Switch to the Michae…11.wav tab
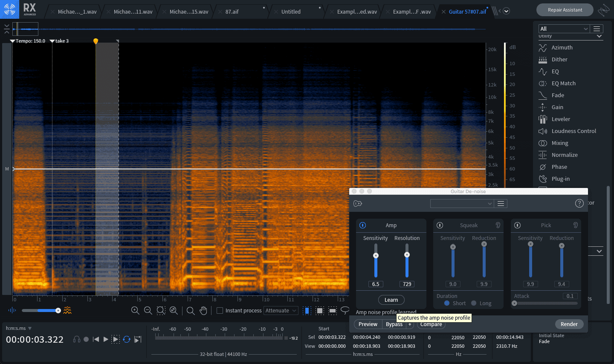 [133, 12]
